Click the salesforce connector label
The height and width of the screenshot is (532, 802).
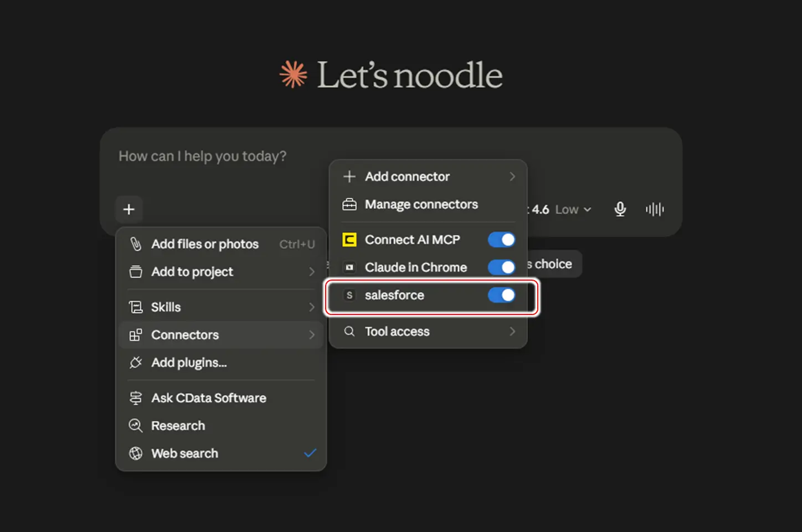(x=394, y=295)
